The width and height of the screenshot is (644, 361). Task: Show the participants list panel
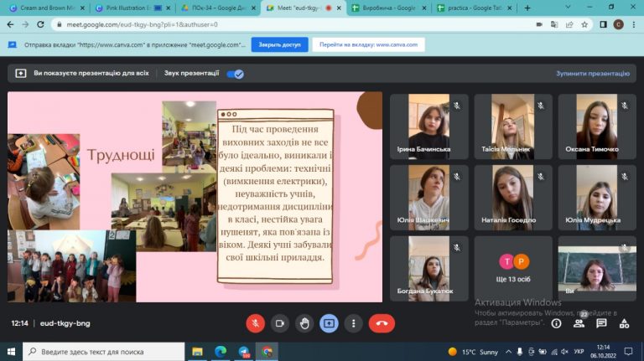579,323
